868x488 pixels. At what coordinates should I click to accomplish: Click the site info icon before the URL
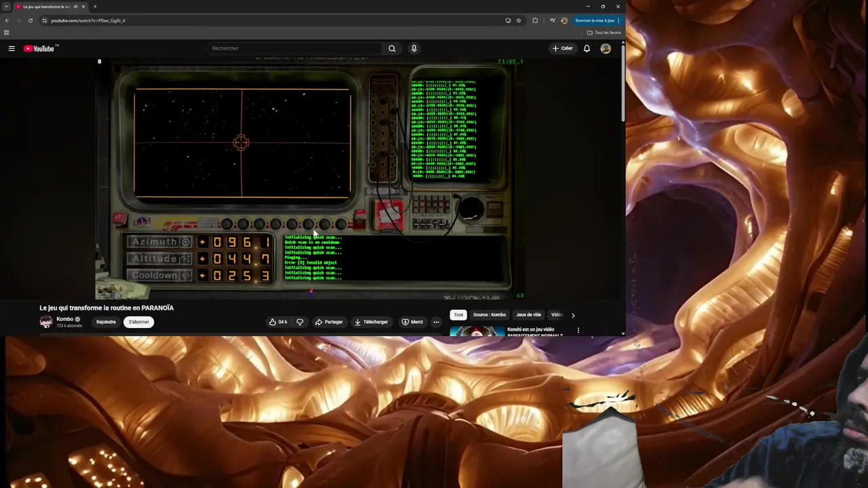point(44,20)
